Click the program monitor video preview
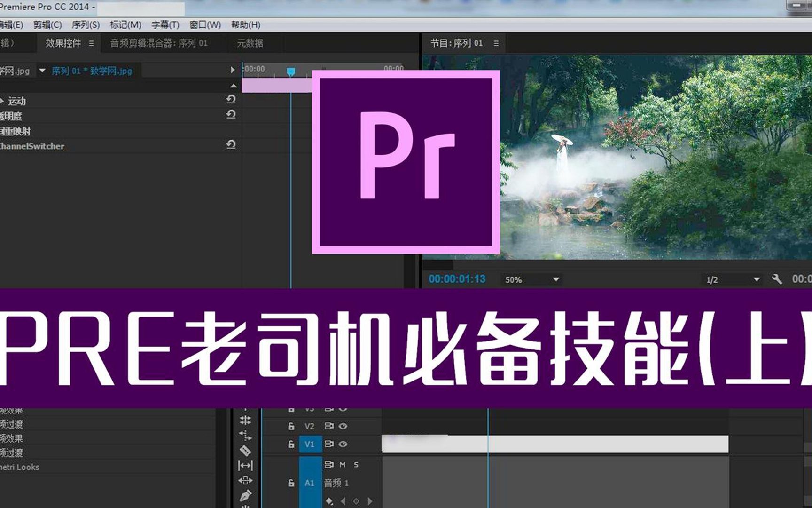The width and height of the screenshot is (812, 508). tap(617, 157)
